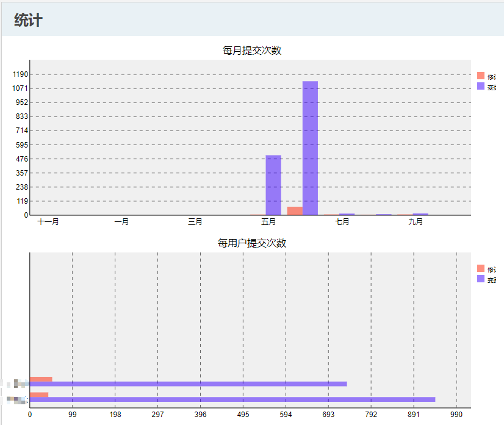Click the 统计 page heading

(x=28, y=20)
